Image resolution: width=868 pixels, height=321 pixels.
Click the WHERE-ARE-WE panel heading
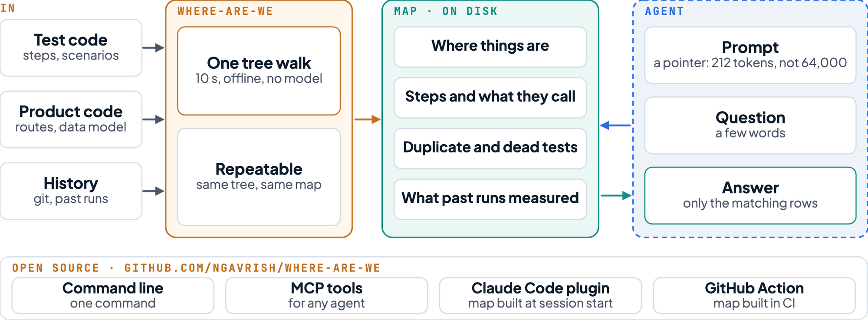225,11
